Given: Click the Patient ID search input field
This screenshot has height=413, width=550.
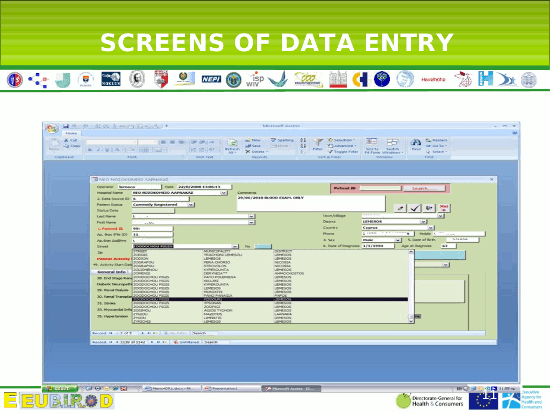Looking at the screenshot, I should pyautogui.click(x=380, y=188).
